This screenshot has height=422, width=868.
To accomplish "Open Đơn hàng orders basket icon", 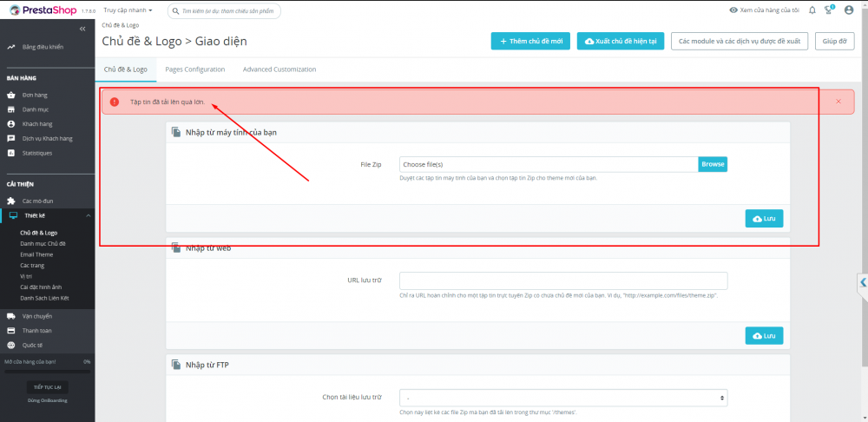I will [10, 96].
